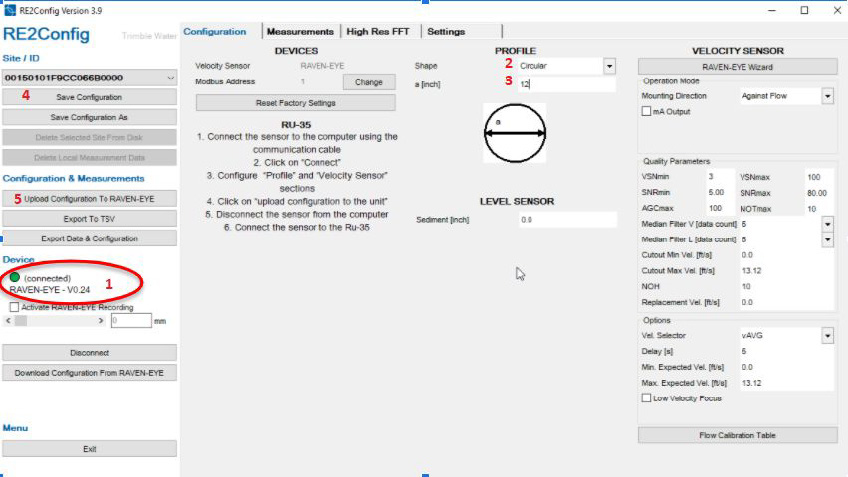Click Export Data & Configuration button
The image size is (848, 477).
tap(89, 238)
